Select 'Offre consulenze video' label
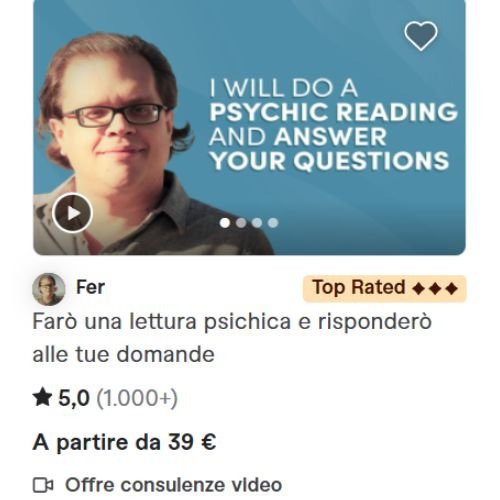The height and width of the screenshot is (500, 500). (x=173, y=485)
